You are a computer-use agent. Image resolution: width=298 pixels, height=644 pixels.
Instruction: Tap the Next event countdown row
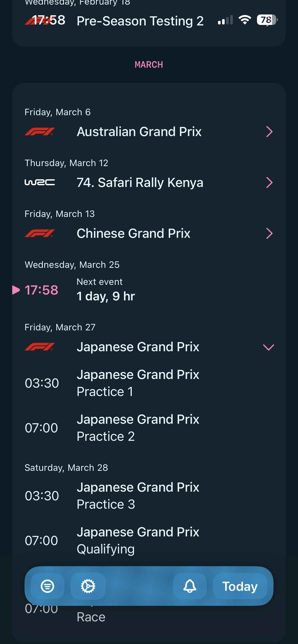click(106, 290)
